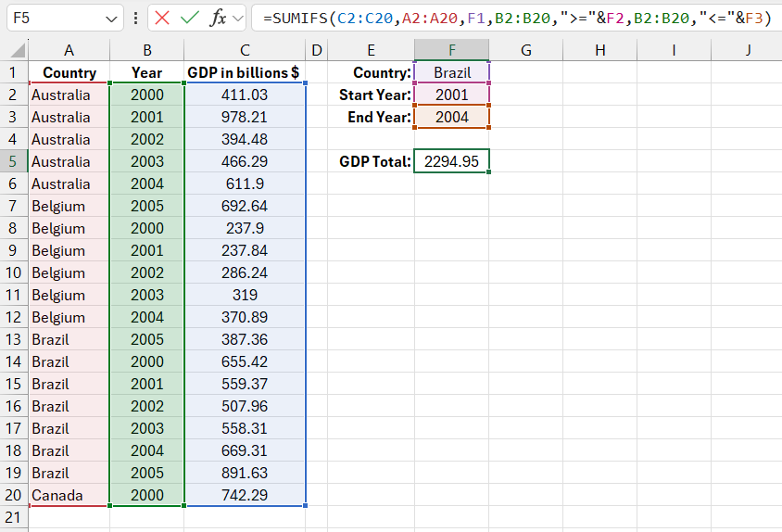This screenshot has width=782, height=532.
Task: Select row 21 header
Action: 14,517
